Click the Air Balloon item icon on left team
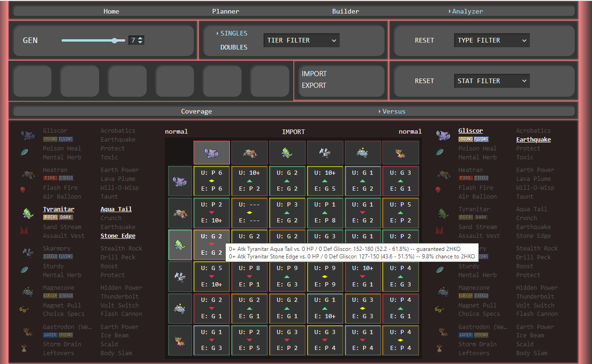 [x=24, y=190]
